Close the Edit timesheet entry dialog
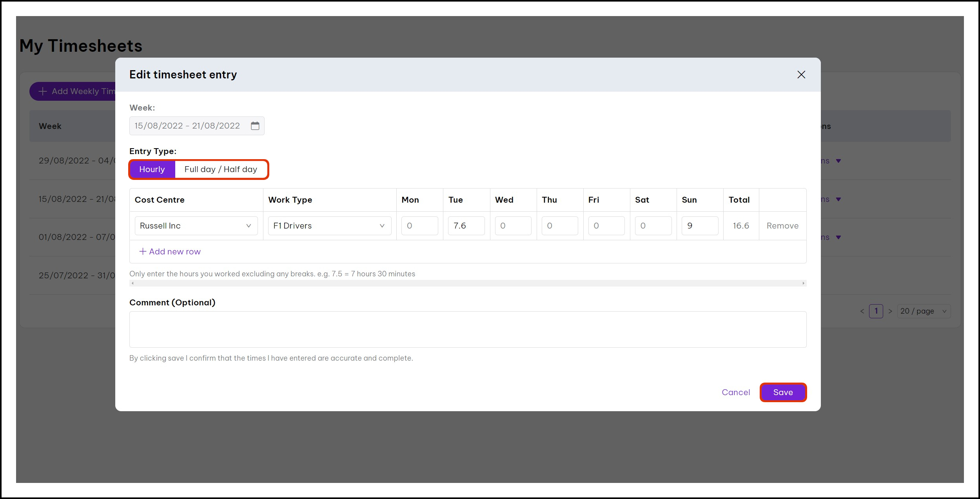 (x=801, y=74)
